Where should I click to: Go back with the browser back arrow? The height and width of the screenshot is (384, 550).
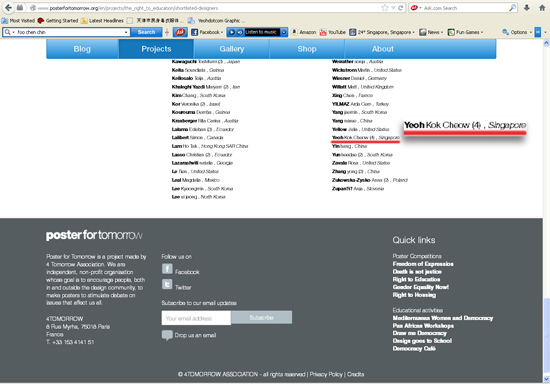pyautogui.click(x=8, y=7)
